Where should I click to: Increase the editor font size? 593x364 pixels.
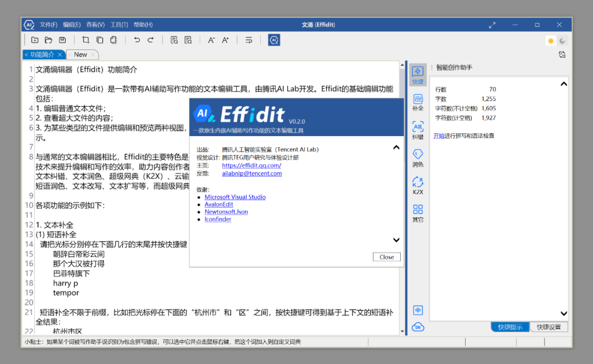(226, 40)
